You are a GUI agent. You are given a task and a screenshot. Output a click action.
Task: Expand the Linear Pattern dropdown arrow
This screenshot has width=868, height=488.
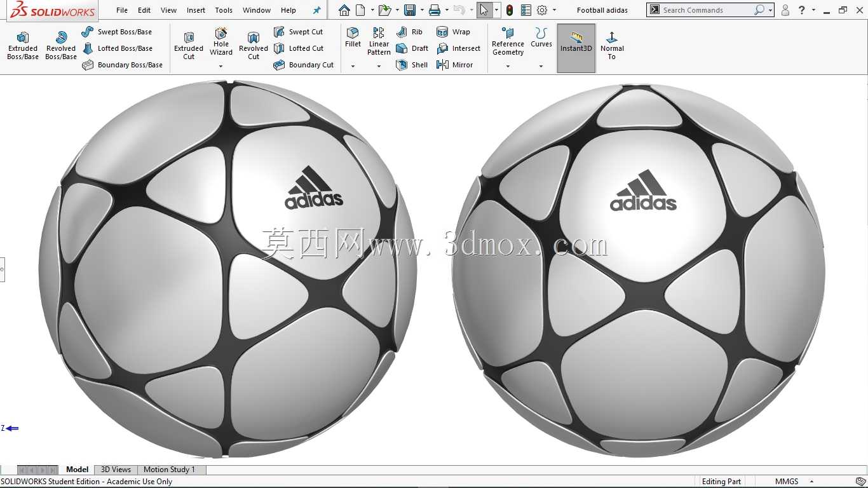[x=379, y=66]
